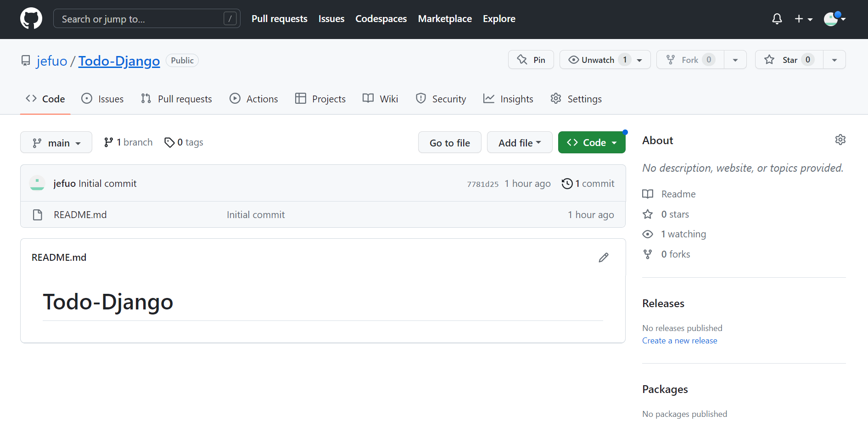This screenshot has width=868, height=421.
Task: Click the README.md panel header title
Action: pyautogui.click(x=59, y=258)
